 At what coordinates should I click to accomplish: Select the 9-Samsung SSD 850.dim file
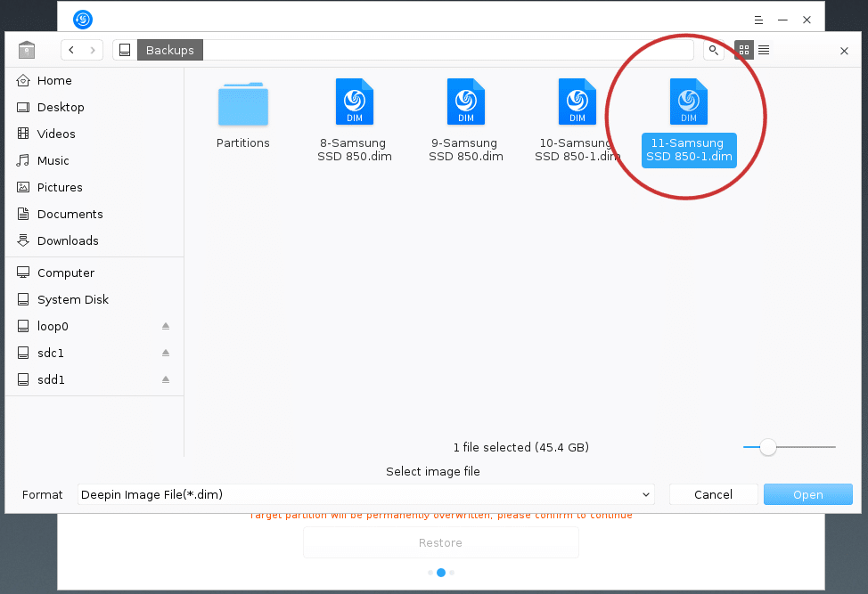point(466,120)
